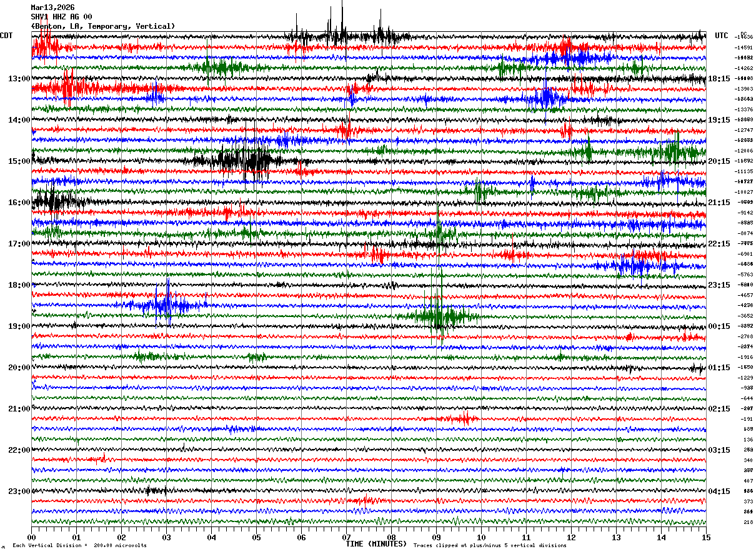Select the 02:15 UTC time label
Viewport: 756px width, 554px height.
719,409
